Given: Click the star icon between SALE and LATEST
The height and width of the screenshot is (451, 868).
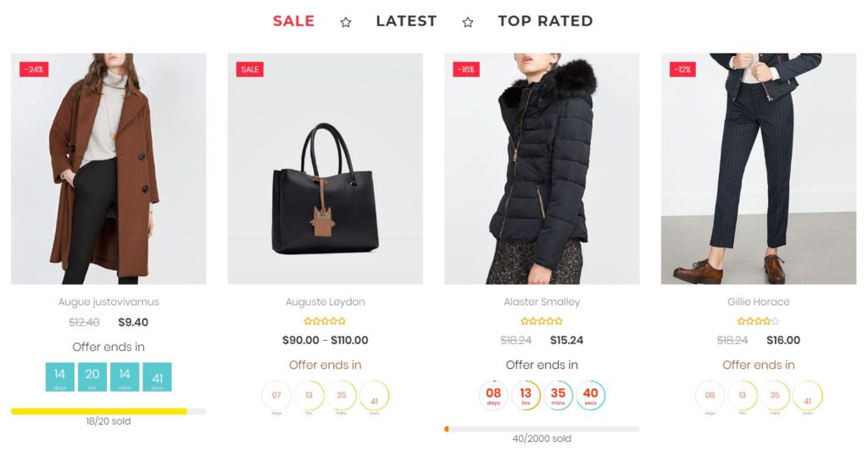Looking at the screenshot, I should (346, 22).
